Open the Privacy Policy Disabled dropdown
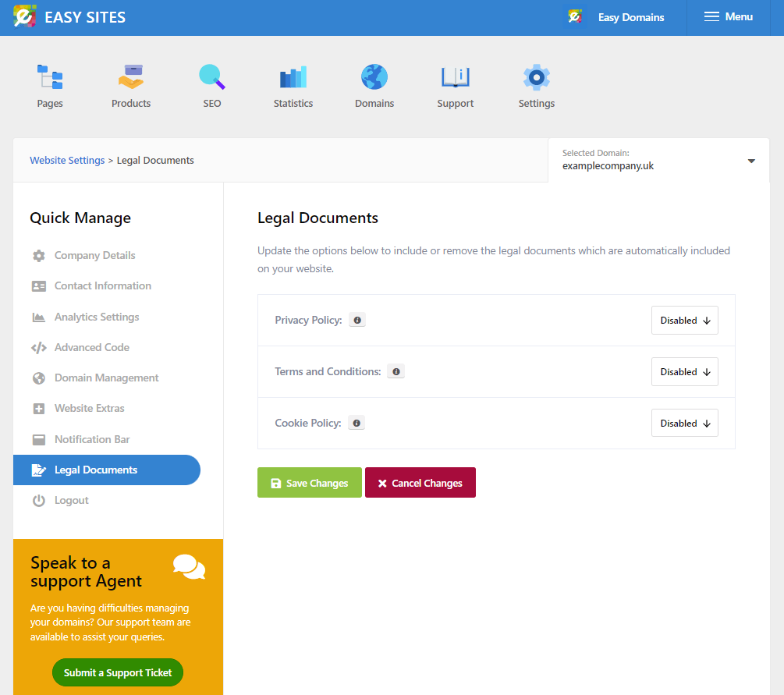This screenshot has width=784, height=695. pos(684,320)
